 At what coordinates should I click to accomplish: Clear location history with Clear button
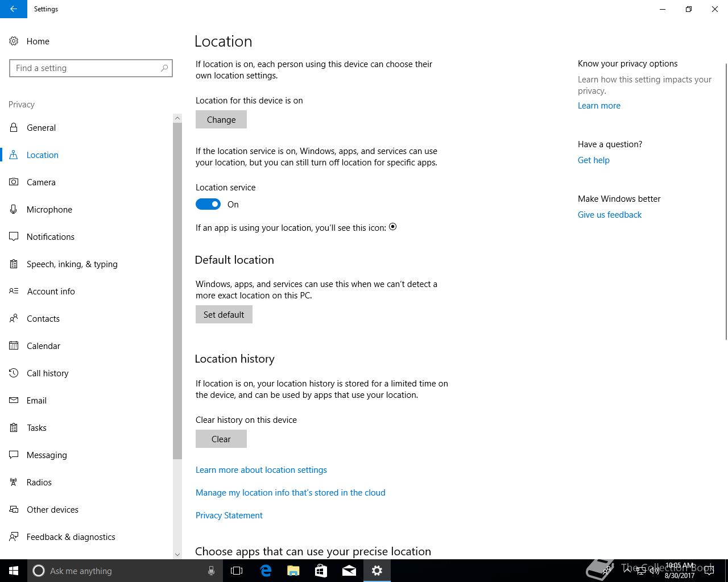[x=221, y=439]
